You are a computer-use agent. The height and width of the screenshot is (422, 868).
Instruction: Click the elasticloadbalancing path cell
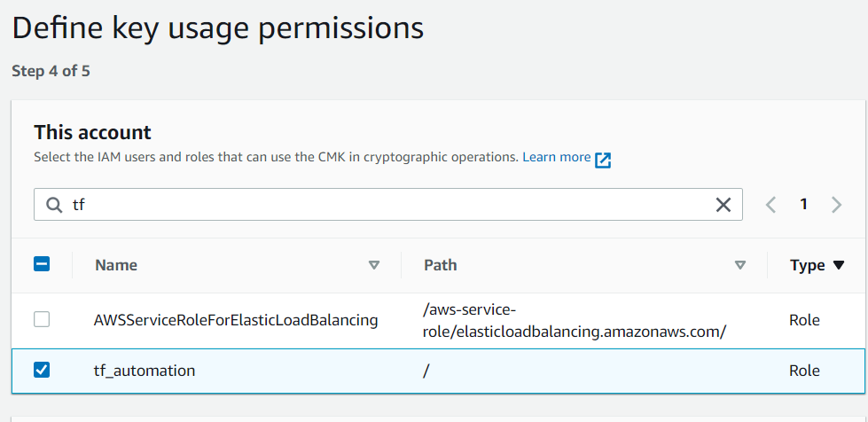click(574, 321)
